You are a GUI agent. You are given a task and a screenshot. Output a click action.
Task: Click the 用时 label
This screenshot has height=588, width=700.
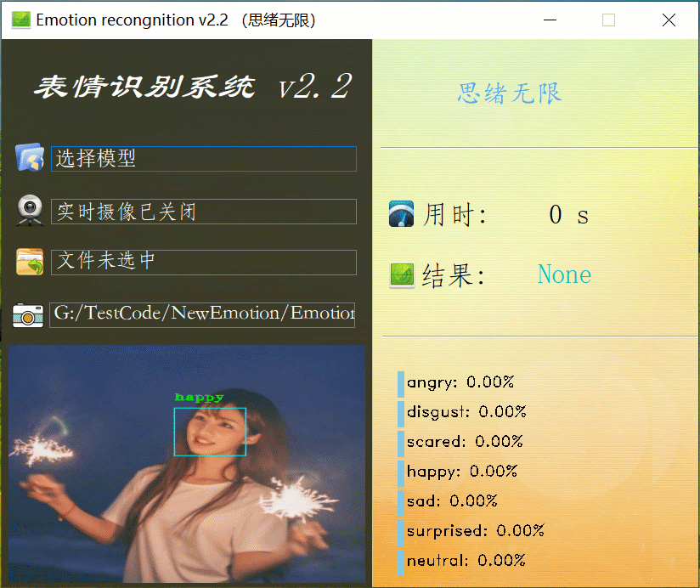454,215
